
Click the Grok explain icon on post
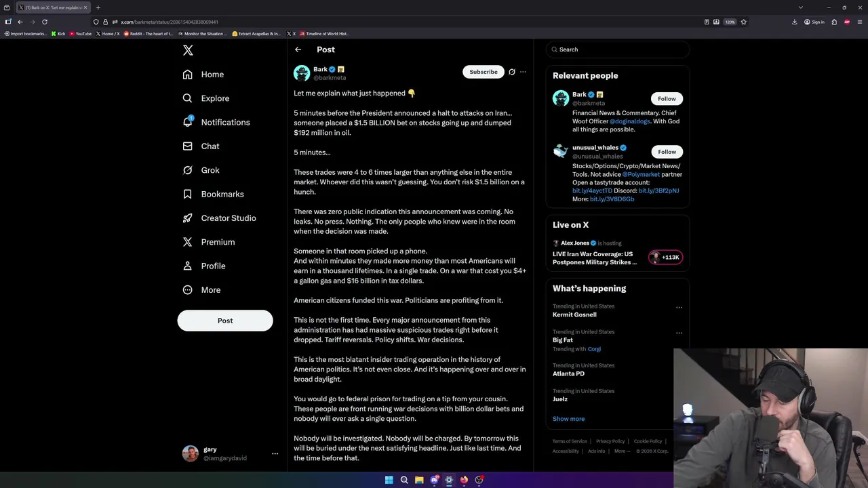(x=512, y=72)
